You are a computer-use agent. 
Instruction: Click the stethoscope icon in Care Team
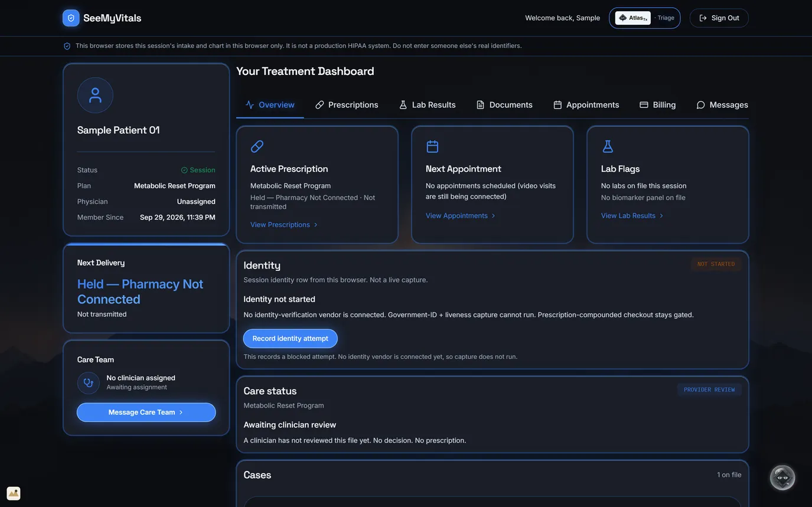click(x=89, y=382)
